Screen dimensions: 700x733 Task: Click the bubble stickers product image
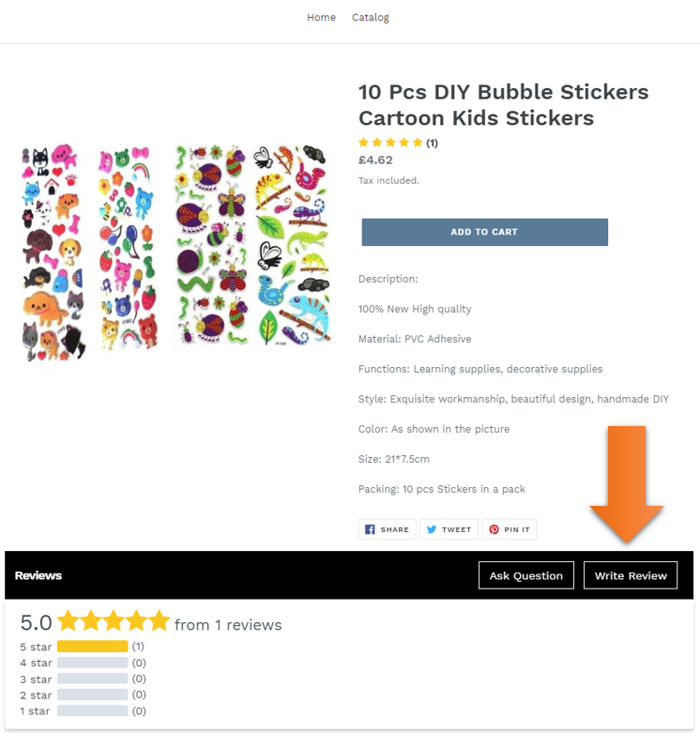176,252
